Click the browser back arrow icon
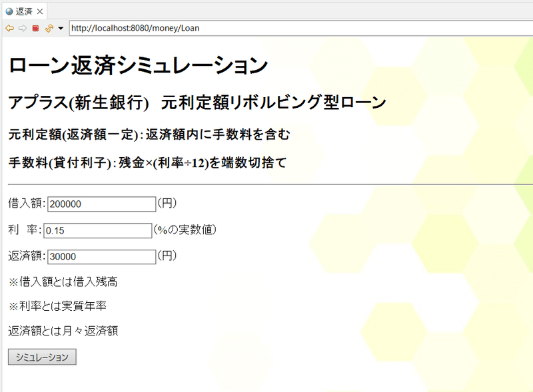Viewport: 533px width, 392px height. (9, 28)
